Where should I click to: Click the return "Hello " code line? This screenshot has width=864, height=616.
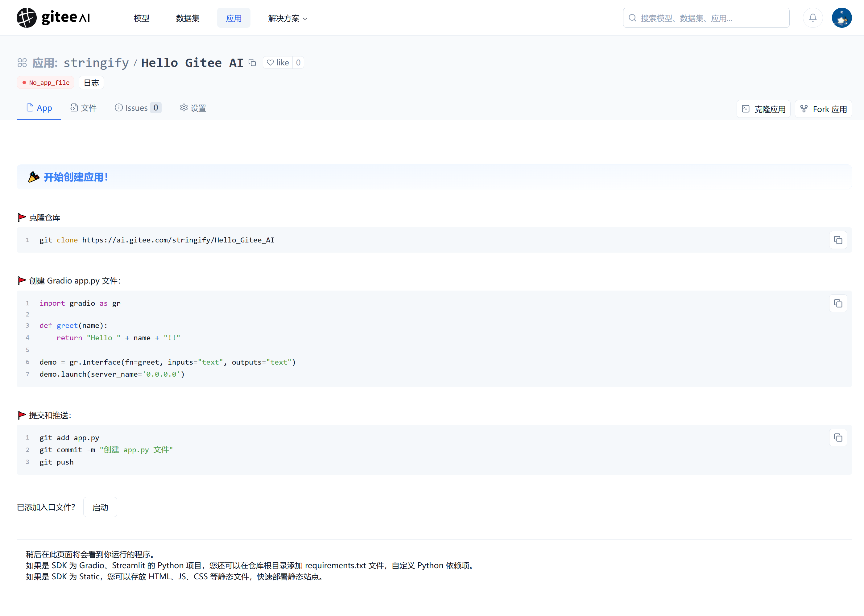pyautogui.click(x=118, y=338)
